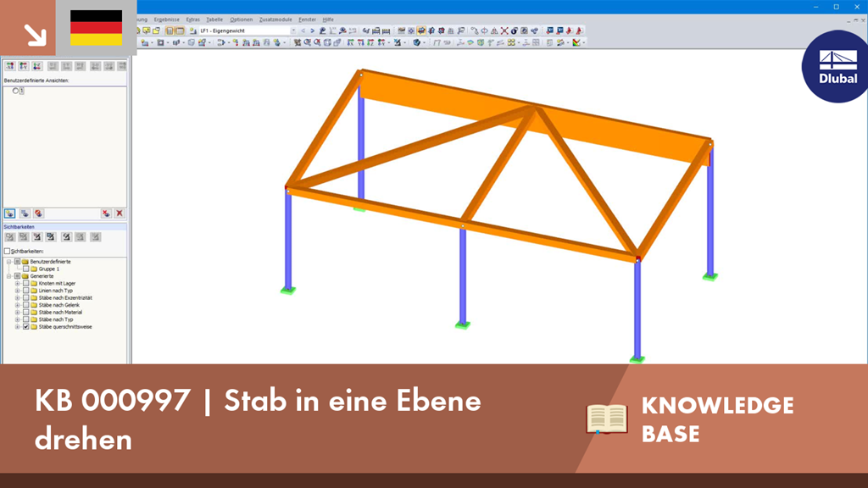Select the view in X direction icon
The height and width of the screenshot is (488, 868).
point(10,66)
